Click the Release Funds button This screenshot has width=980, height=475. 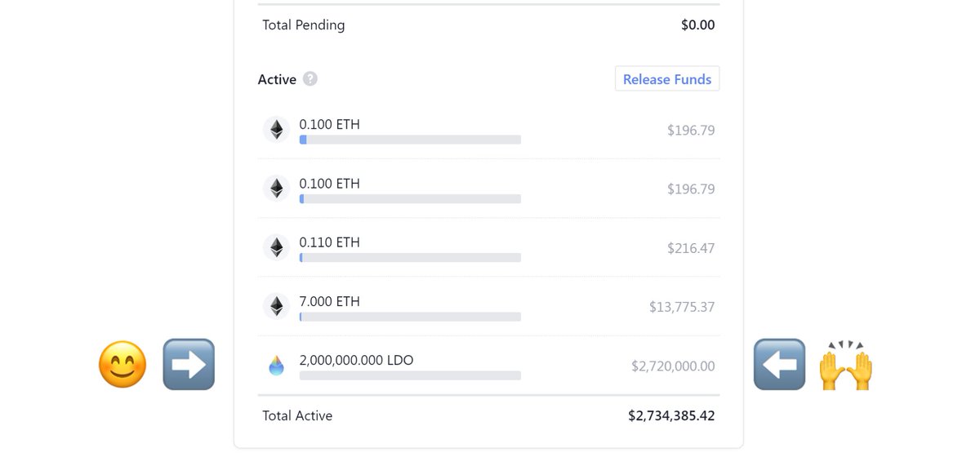667,79
